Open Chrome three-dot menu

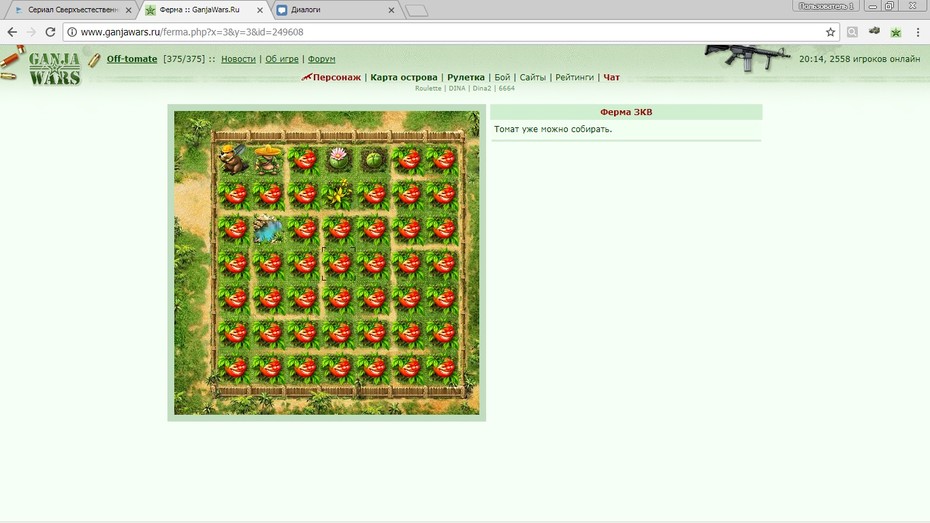coord(918,32)
